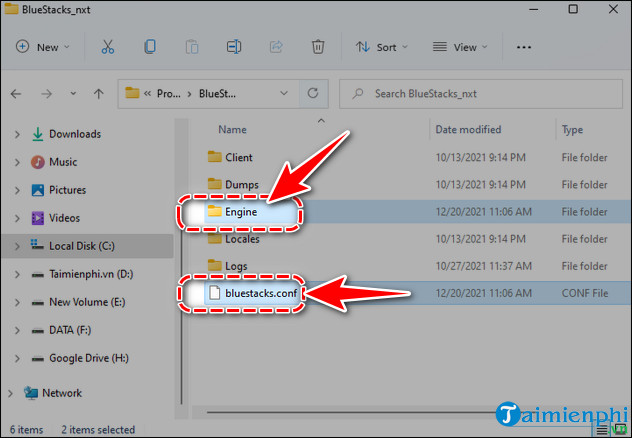
Task: Click the CONF File type cell
Action: 584,293
